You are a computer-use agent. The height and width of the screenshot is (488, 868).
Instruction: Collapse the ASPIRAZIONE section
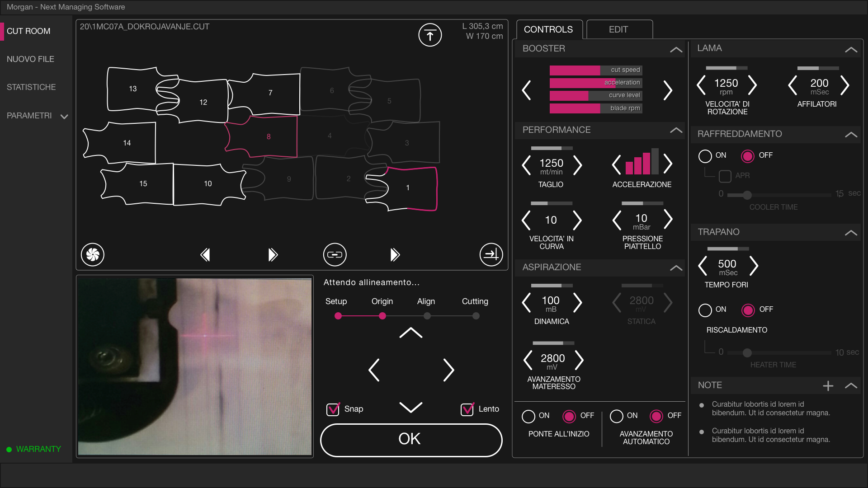click(x=676, y=267)
